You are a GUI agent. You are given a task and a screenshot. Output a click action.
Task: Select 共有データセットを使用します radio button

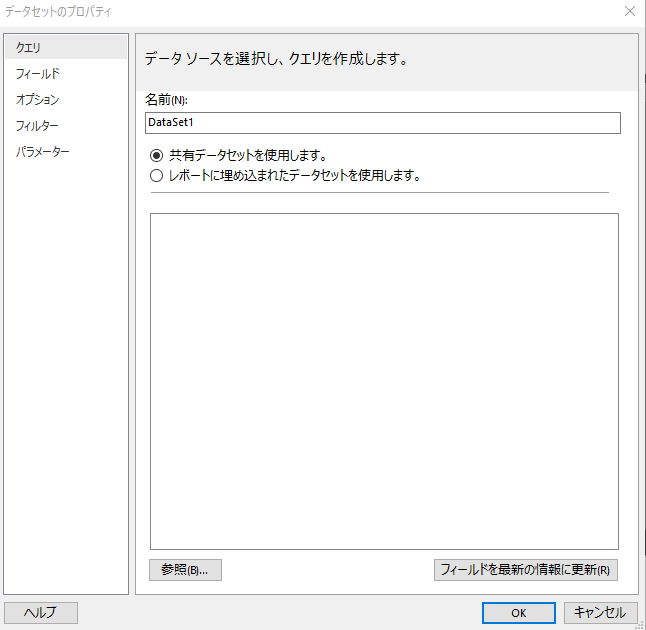pos(156,155)
